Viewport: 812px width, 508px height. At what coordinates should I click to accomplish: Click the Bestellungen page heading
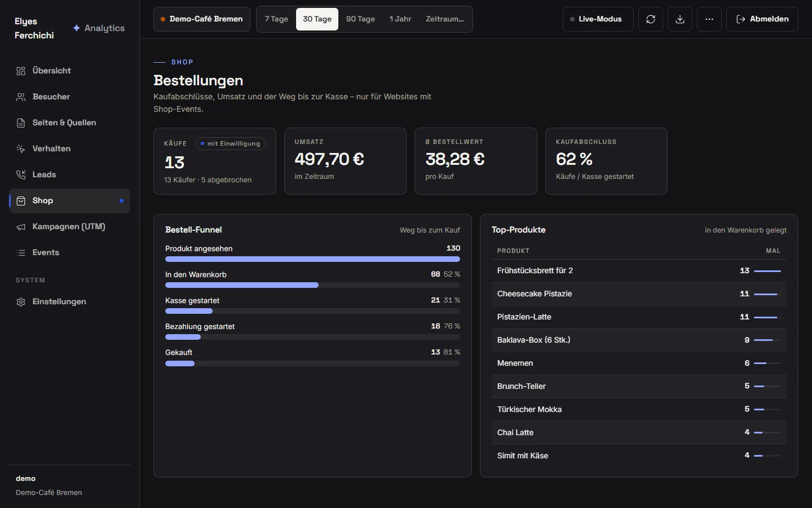(198, 81)
